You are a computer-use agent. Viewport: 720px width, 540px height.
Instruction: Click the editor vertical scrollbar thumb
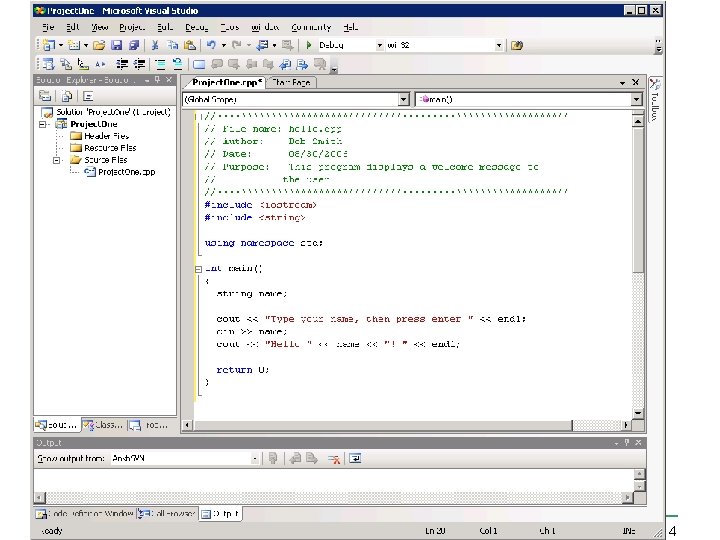point(638,200)
